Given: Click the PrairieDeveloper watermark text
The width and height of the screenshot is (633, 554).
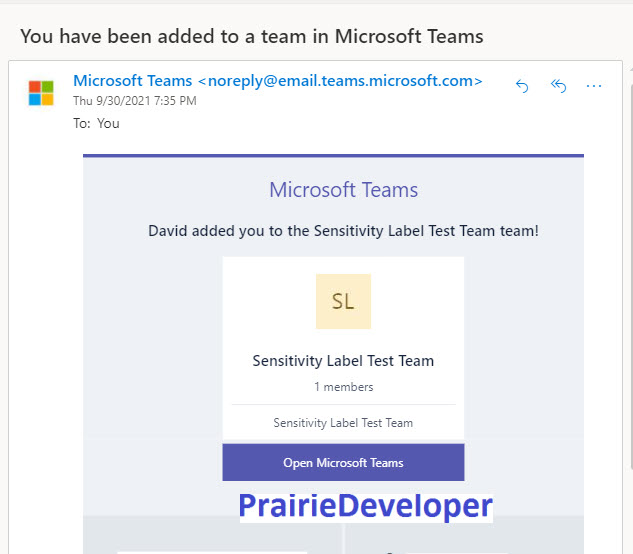Looking at the screenshot, I should click(366, 506).
